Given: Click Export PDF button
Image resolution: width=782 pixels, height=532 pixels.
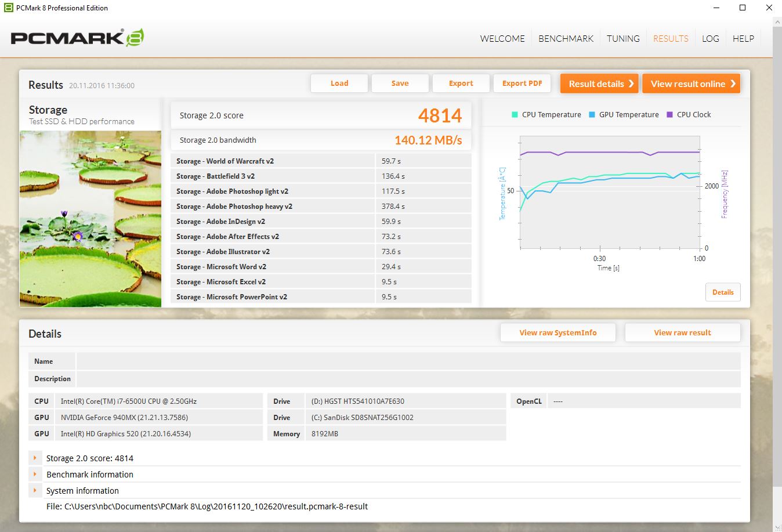Looking at the screenshot, I should tap(522, 84).
